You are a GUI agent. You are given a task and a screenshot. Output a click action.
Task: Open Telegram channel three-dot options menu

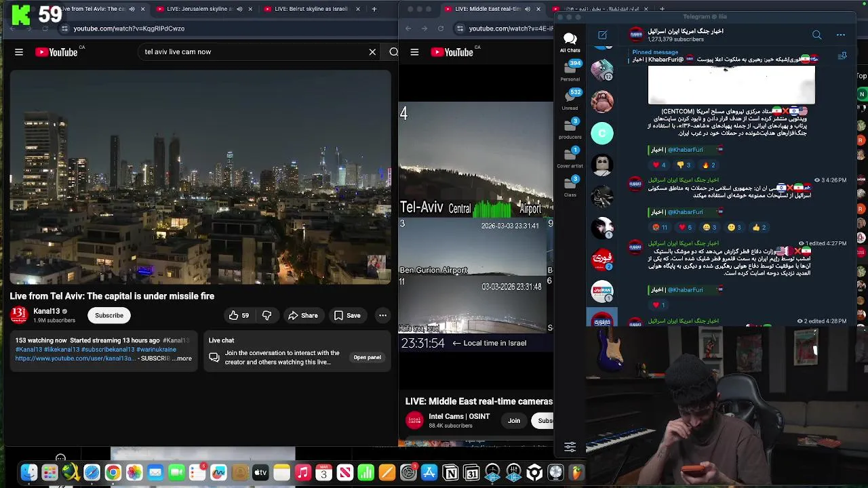click(841, 35)
